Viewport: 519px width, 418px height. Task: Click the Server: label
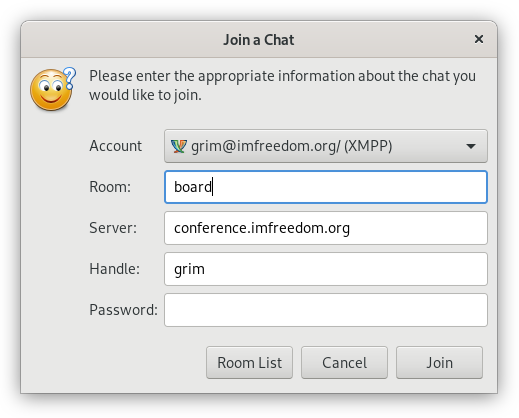(113, 228)
